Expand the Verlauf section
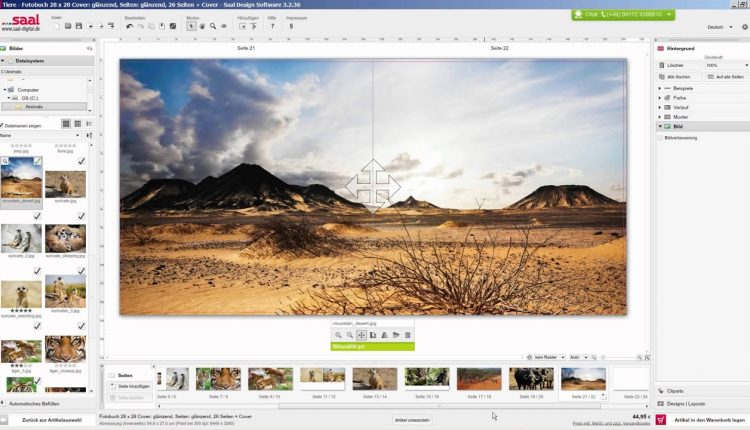Viewport: 750px width, 430px height. tap(660, 108)
